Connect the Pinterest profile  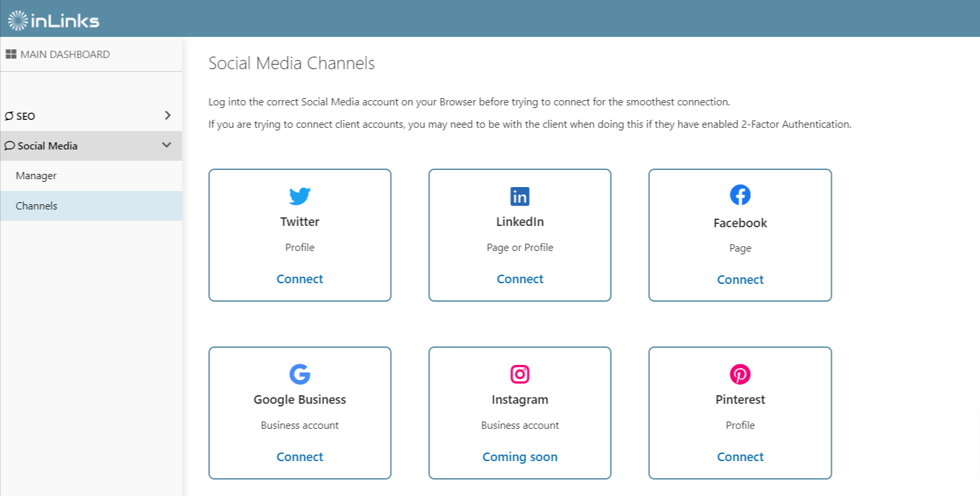tap(740, 456)
